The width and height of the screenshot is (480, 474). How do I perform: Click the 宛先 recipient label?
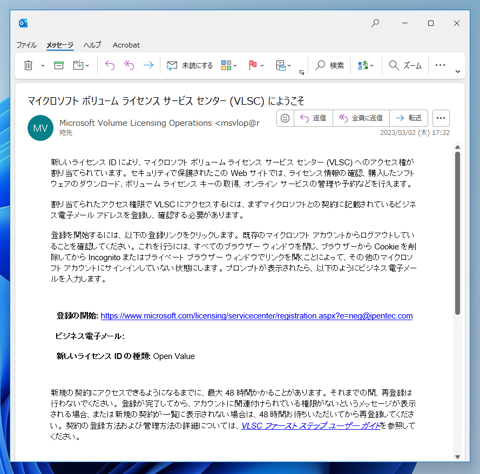66,133
